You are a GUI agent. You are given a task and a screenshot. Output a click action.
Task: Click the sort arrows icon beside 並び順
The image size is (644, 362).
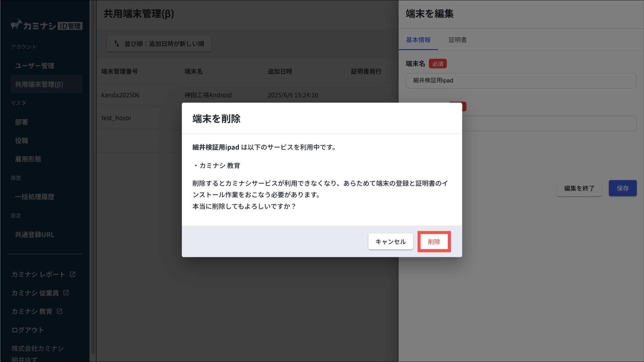(116, 44)
